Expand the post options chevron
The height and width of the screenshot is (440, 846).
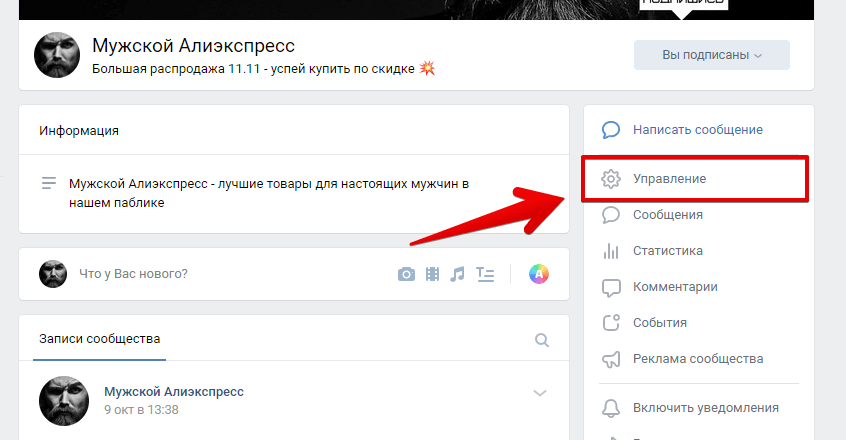tap(540, 393)
